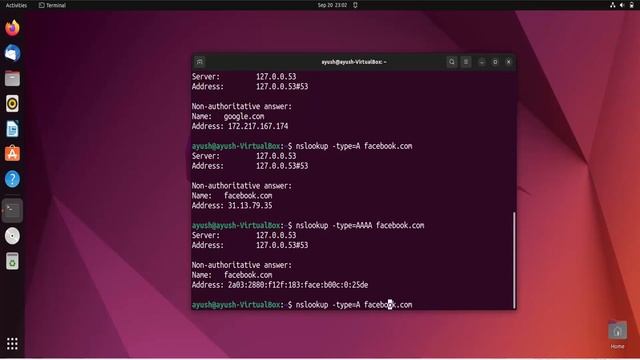This screenshot has height=360, width=640.
Task: Maximize the terminal window
Action: pos(495,62)
